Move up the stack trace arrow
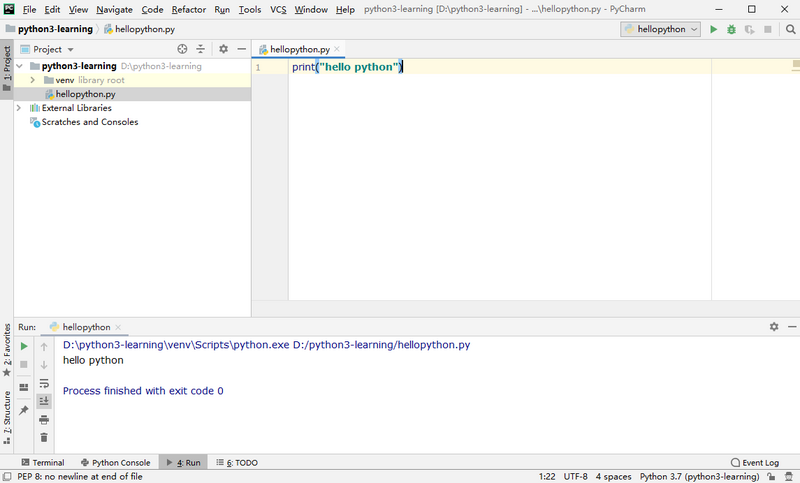Image resolution: width=800 pixels, height=483 pixels. [44, 347]
